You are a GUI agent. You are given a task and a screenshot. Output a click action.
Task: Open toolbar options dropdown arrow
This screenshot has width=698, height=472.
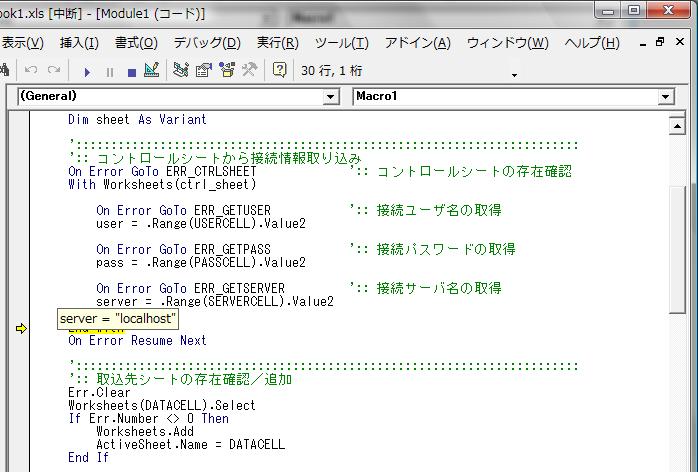point(515,74)
